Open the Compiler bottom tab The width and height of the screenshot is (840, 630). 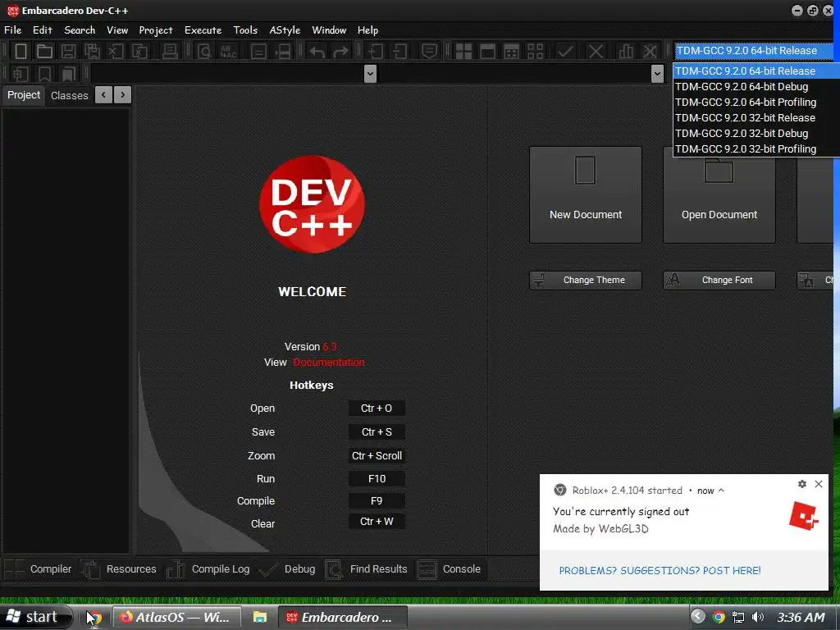[x=39, y=569]
